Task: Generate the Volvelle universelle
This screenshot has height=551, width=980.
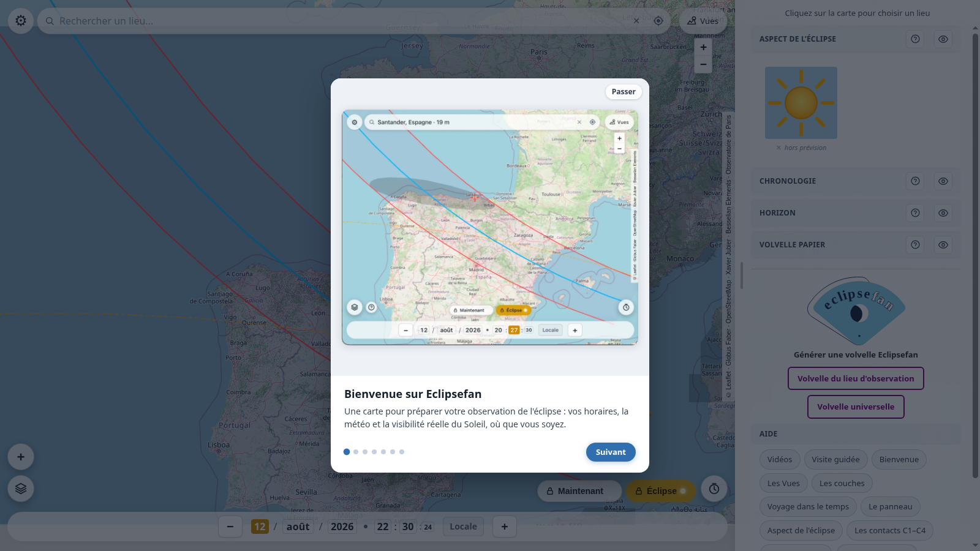Action: [856, 407]
